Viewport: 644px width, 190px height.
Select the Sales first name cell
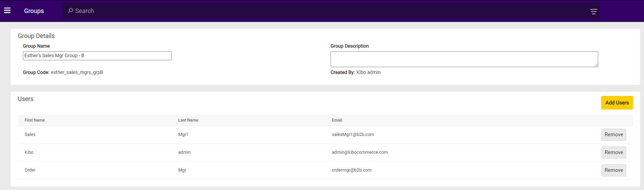coord(30,135)
